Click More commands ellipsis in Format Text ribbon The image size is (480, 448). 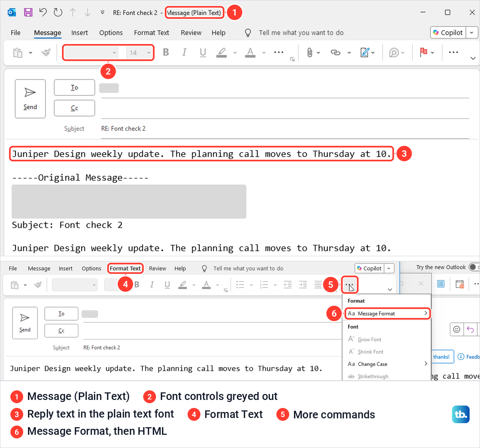[349, 285]
